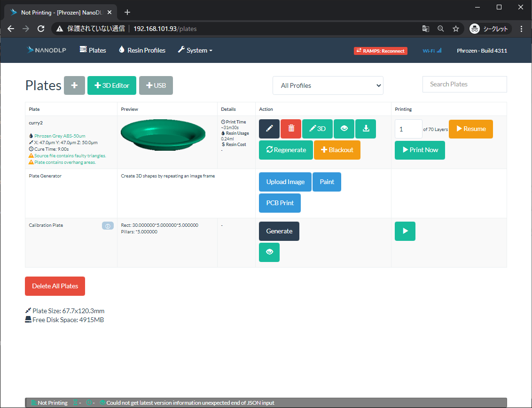Edit curry2 plate with pencil icon
The width and height of the screenshot is (532, 408).
coord(269,129)
